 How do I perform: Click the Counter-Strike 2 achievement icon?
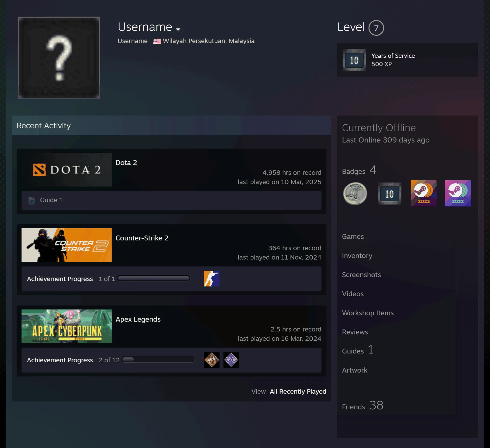point(212,279)
